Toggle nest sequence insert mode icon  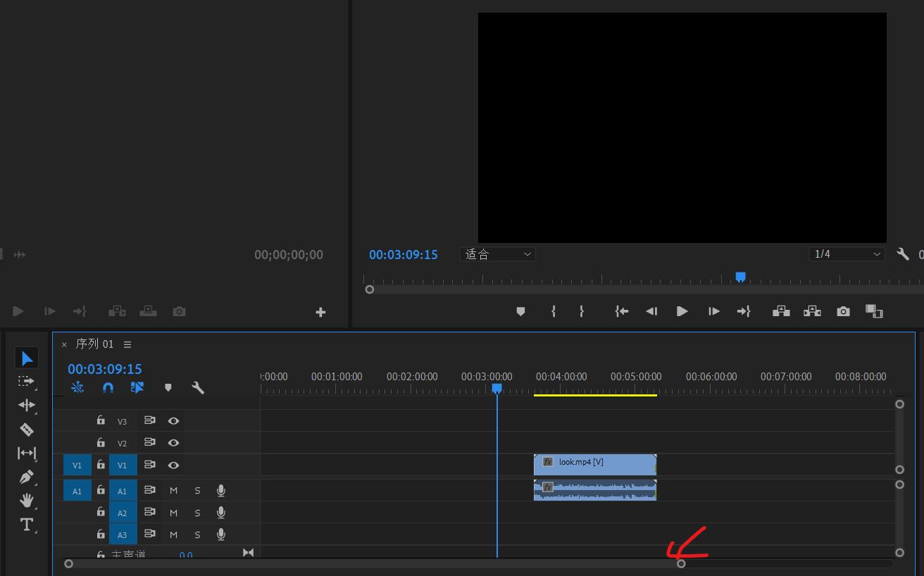click(77, 387)
